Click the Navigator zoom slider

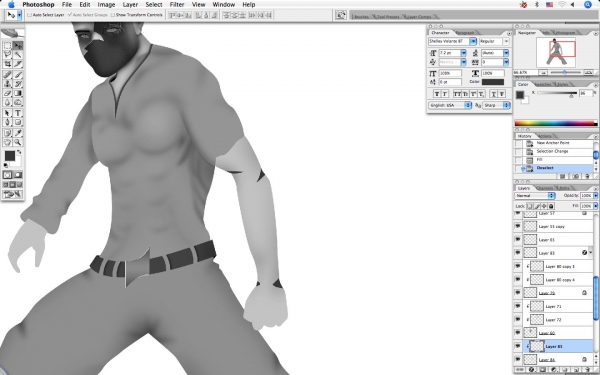click(x=565, y=72)
